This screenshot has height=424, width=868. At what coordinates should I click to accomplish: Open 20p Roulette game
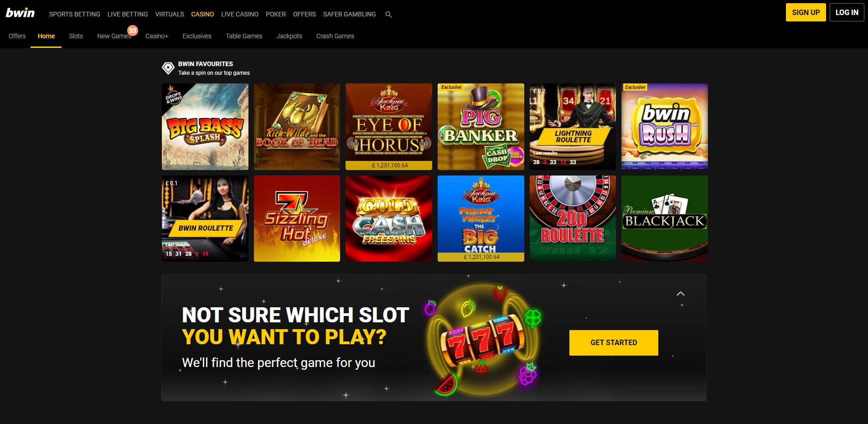point(573,218)
